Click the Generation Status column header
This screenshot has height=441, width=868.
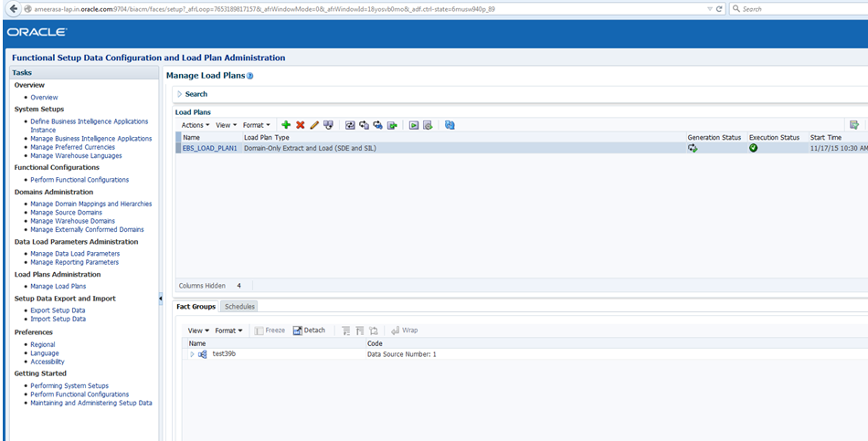715,137
